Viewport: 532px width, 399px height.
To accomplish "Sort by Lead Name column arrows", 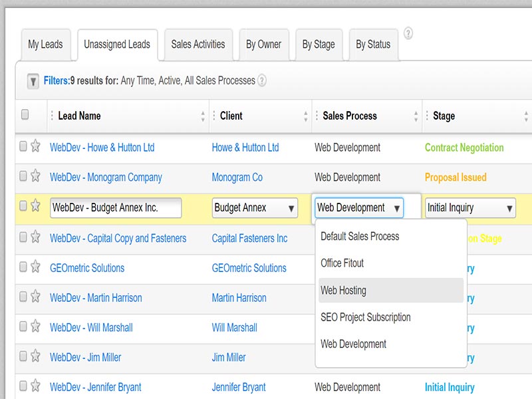I will 203,116.
